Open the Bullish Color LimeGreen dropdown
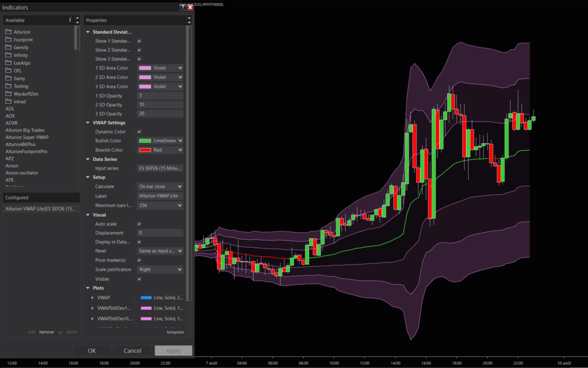Screen dimensions: 588x368 [x=160, y=141]
